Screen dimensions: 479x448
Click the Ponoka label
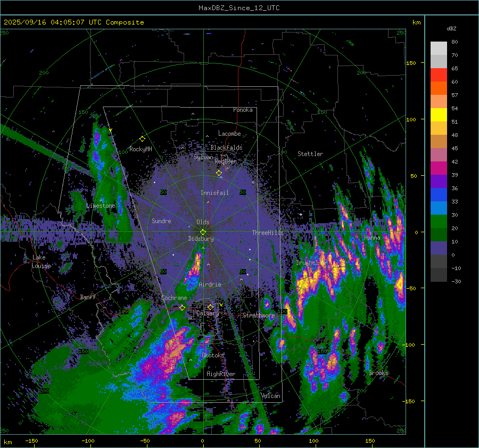pyautogui.click(x=243, y=110)
